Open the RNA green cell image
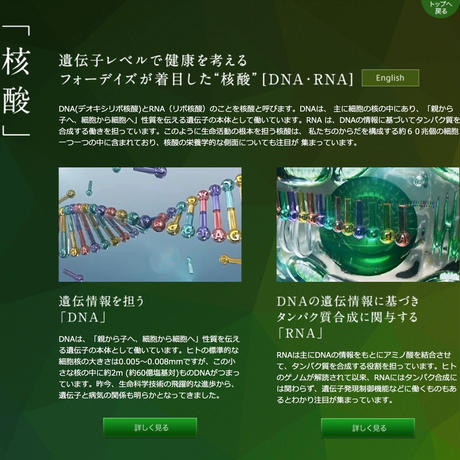The image size is (460, 460). click(368, 224)
